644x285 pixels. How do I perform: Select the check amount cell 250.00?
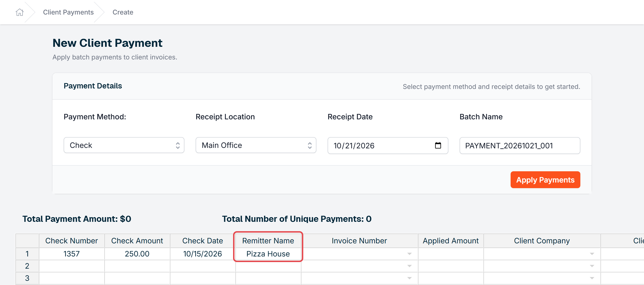137,254
